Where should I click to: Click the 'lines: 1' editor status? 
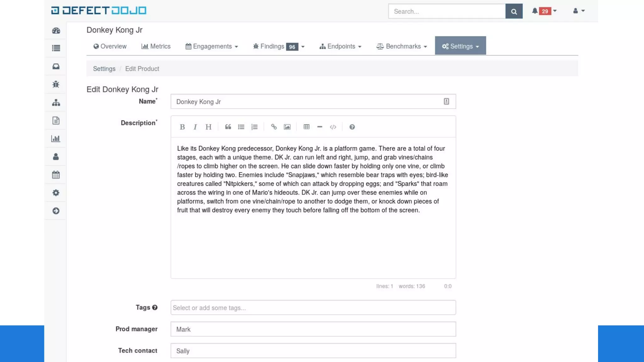click(x=385, y=286)
